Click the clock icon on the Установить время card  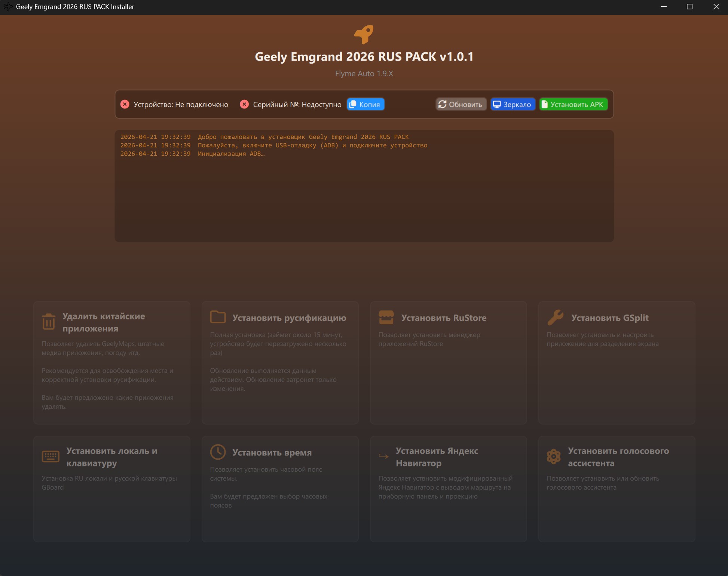[218, 452]
